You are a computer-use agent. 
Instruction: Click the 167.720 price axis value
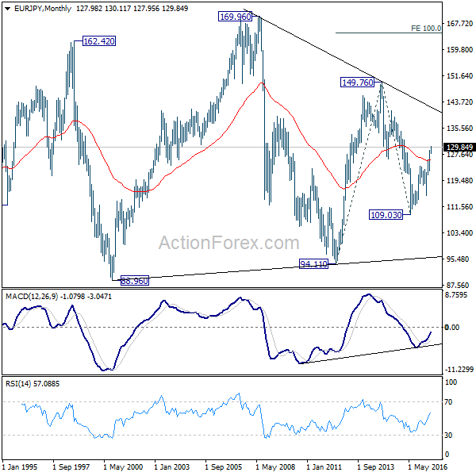click(459, 24)
